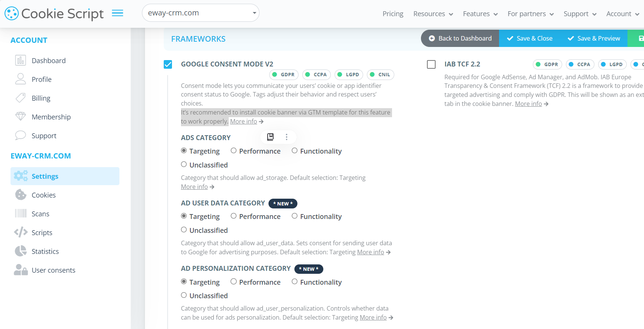
Task: Select Functionality for Ads Category
Action: (x=295, y=151)
